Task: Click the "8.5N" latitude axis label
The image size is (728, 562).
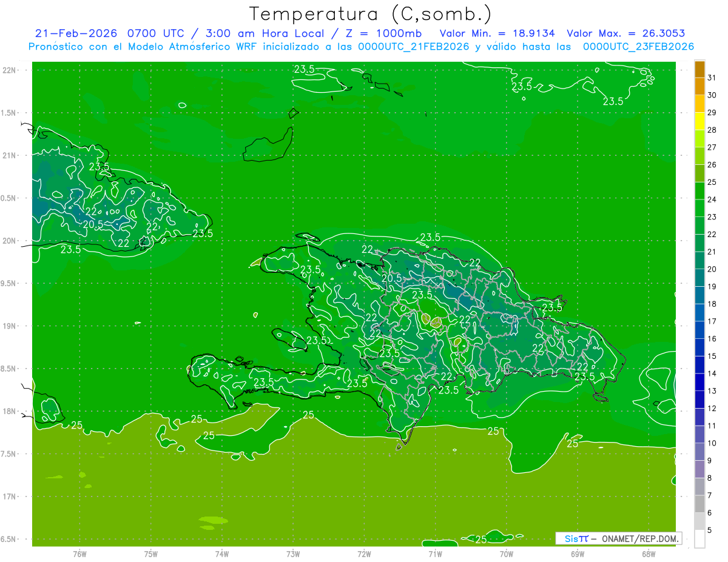Action: click(x=9, y=369)
